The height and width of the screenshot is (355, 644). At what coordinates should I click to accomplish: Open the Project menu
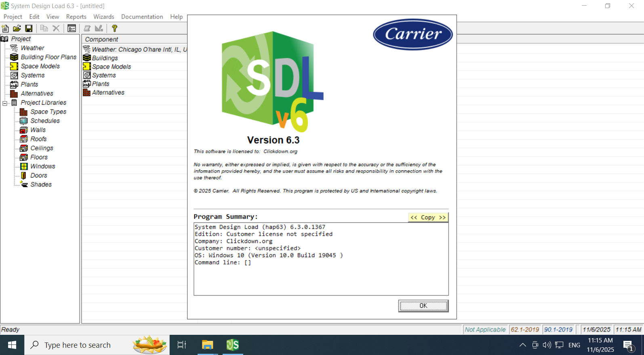point(13,17)
